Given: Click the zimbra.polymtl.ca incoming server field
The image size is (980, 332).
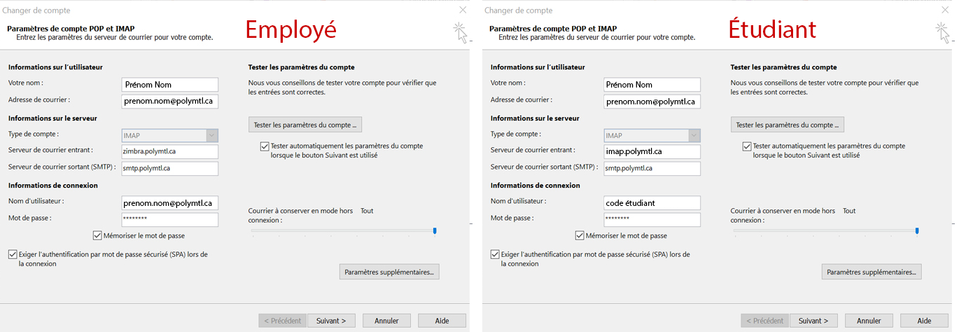Looking at the screenshot, I should pyautogui.click(x=170, y=151).
